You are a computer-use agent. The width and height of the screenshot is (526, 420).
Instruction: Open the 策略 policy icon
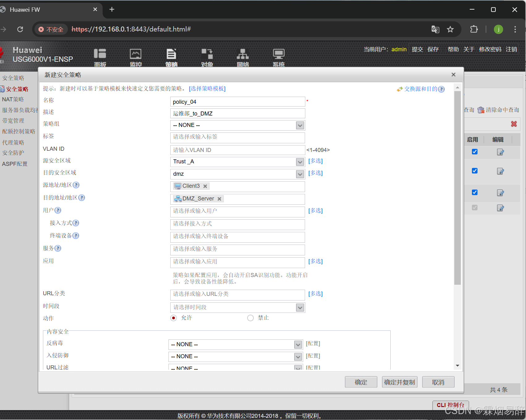click(171, 57)
